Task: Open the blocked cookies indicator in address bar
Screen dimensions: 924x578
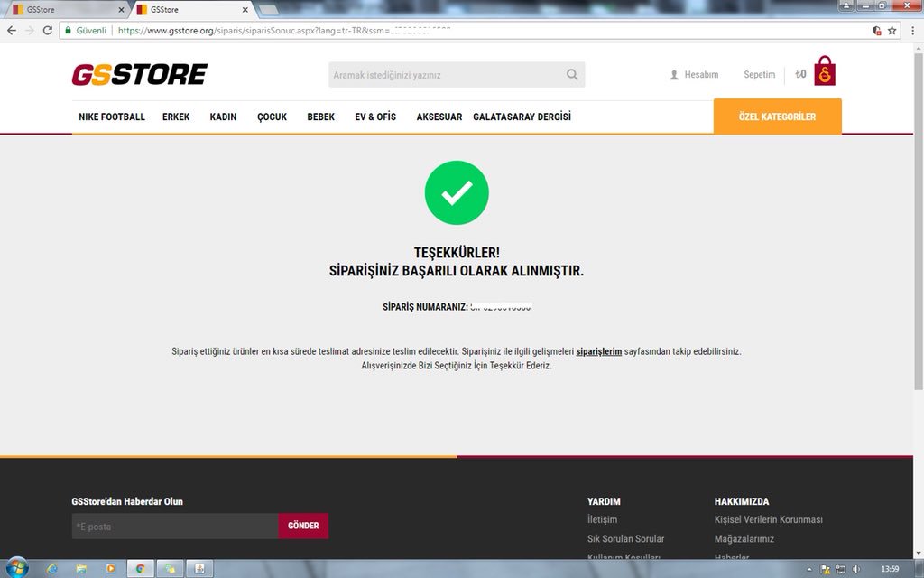Action: (877, 30)
